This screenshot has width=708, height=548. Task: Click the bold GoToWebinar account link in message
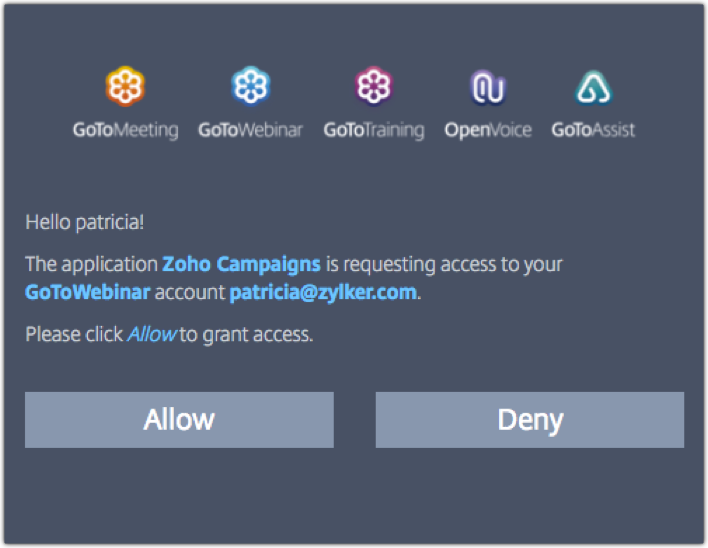click(87, 293)
